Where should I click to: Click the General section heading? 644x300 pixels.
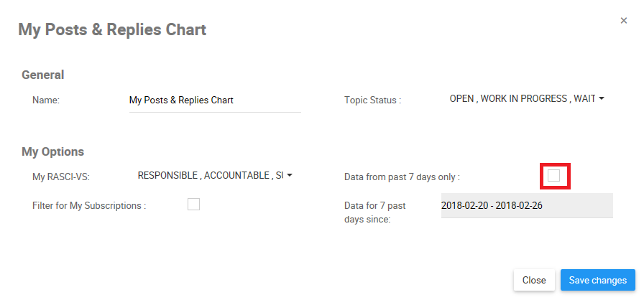pyautogui.click(x=43, y=75)
